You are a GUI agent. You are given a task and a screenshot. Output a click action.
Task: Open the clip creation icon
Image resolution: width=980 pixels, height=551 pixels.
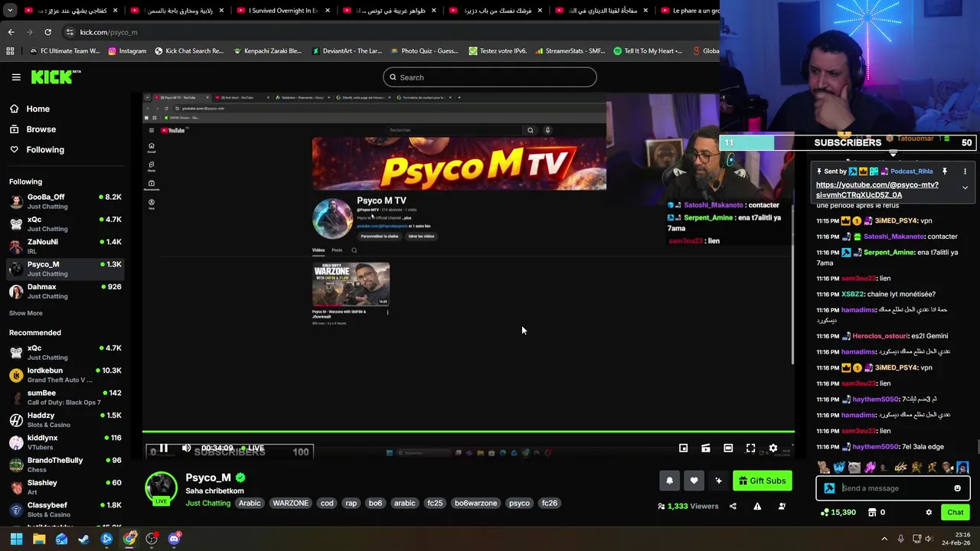706,448
